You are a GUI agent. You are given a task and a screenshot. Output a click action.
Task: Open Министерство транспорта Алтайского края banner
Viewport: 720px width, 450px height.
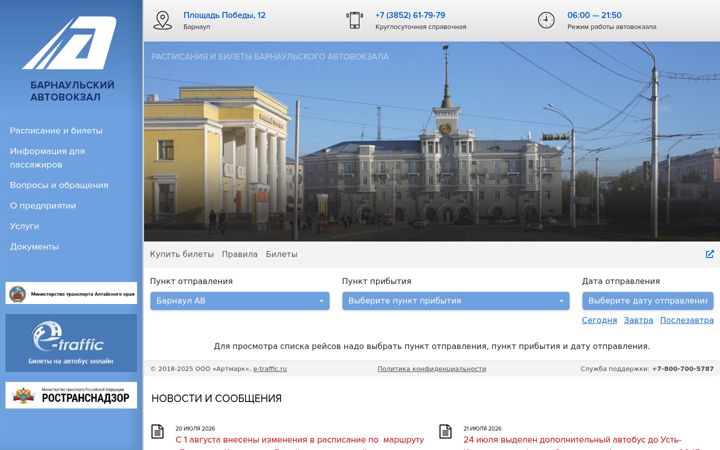pos(71,293)
